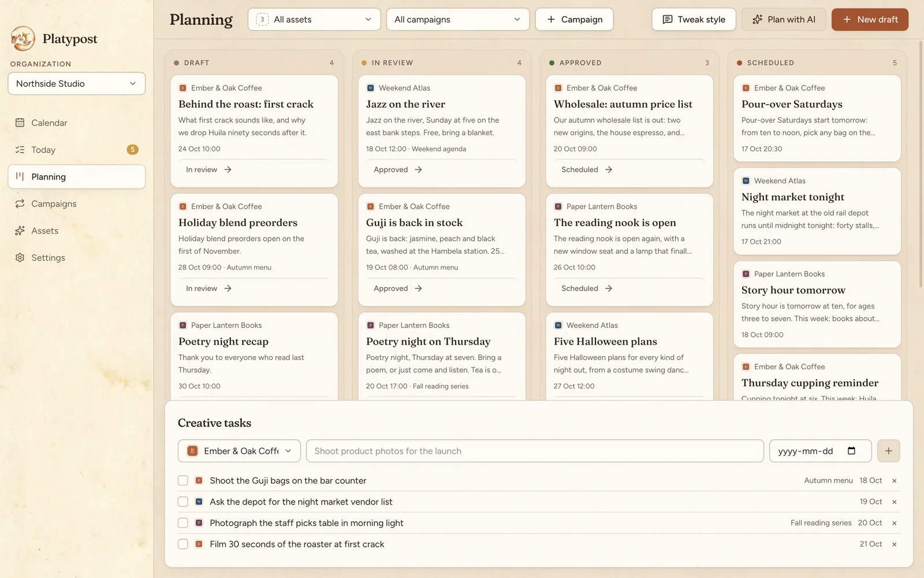Click the Assets sparkle icon

(20, 231)
